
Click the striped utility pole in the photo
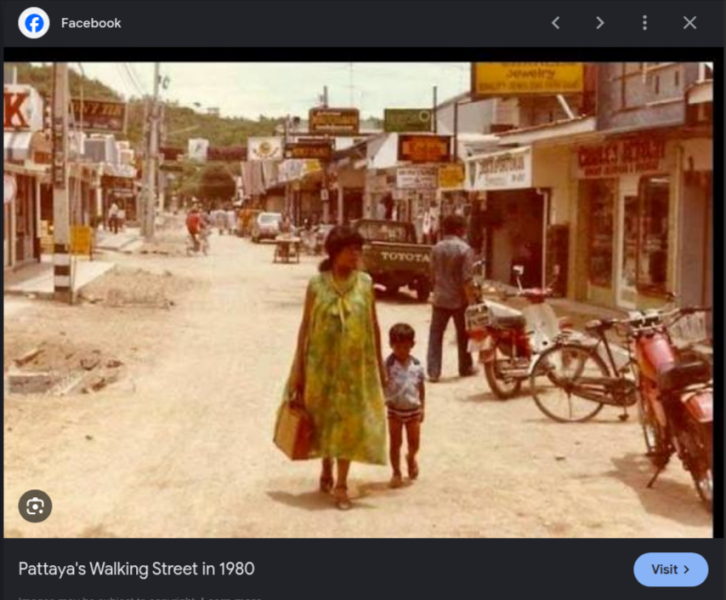point(61,183)
